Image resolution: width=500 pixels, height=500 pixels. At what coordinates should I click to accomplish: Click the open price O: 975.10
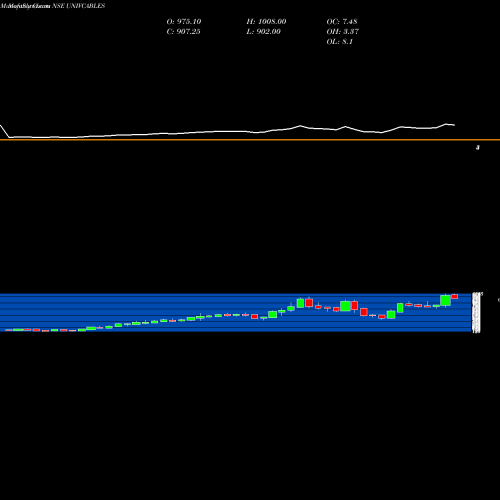(184, 22)
